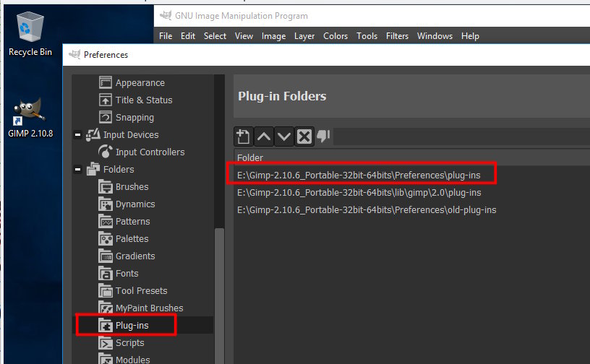The width and height of the screenshot is (590, 364).
Task: Collapse the Input Devices tree node
Action: (77, 134)
